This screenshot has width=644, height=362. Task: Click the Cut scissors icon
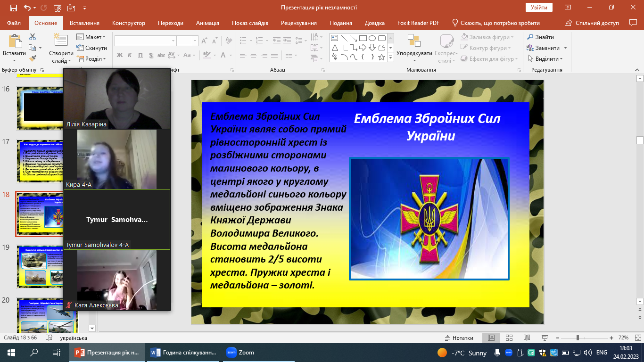coord(33,37)
